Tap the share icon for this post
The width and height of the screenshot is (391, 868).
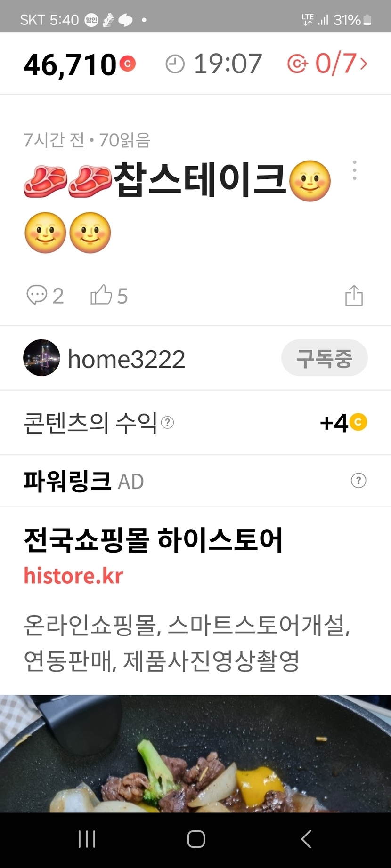pyautogui.click(x=354, y=296)
